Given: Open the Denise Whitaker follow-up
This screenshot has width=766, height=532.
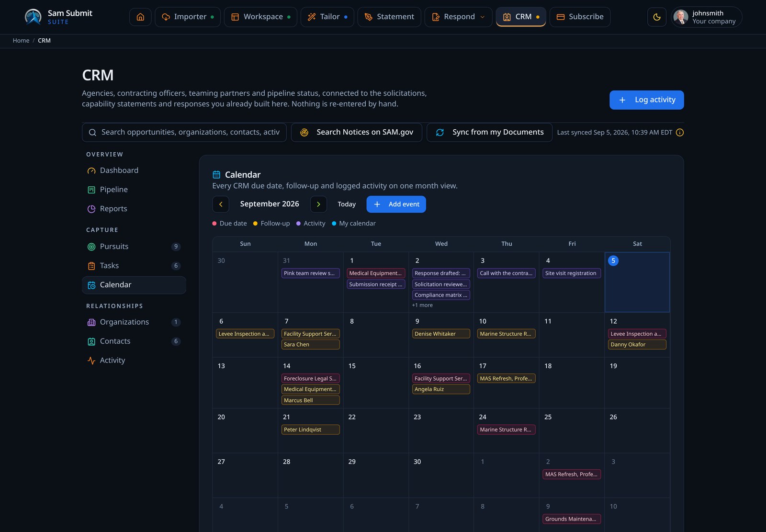Looking at the screenshot, I should [441, 334].
